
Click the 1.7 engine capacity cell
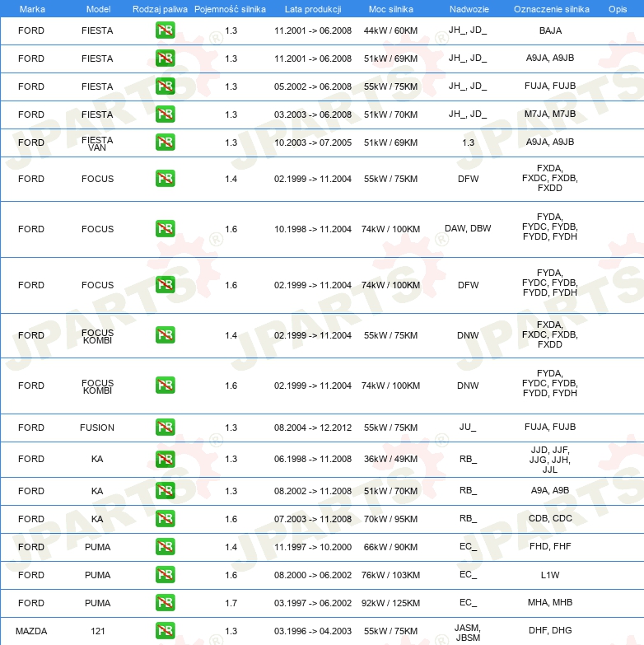[231, 603]
